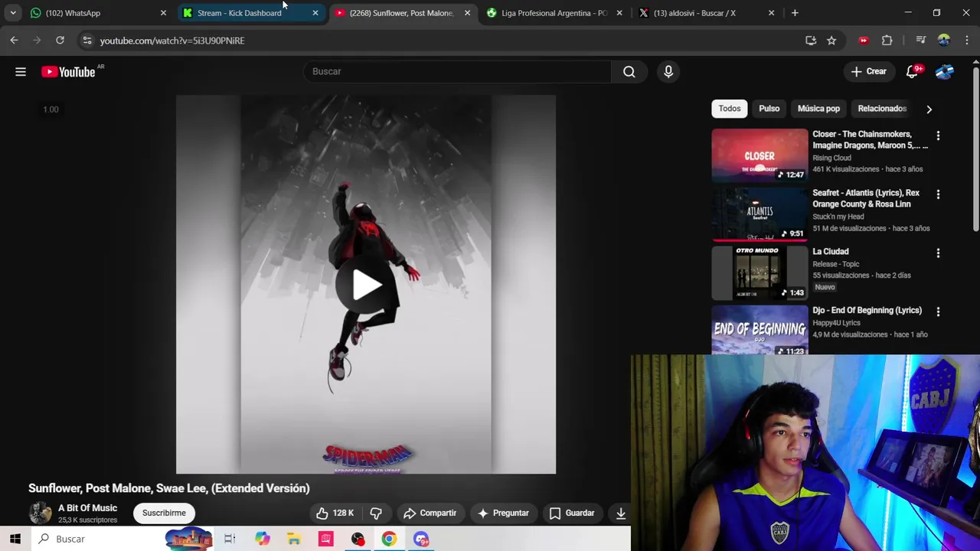Bookmark this page with star icon
980x551 pixels.
click(x=831, y=41)
